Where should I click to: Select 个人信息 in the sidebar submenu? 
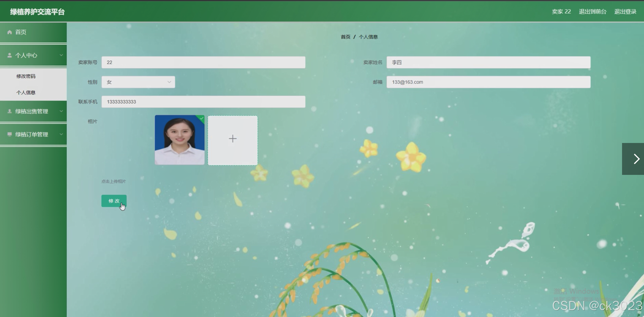[x=26, y=93]
